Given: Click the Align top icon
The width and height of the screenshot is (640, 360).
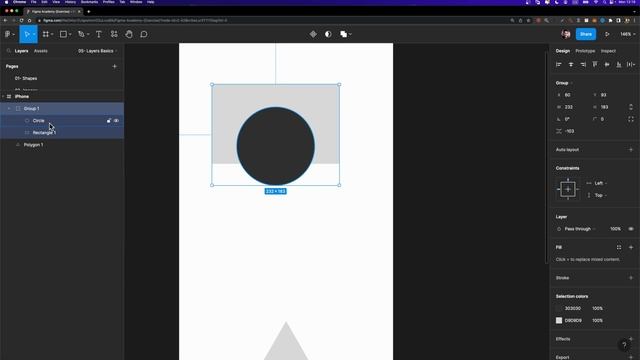Looking at the screenshot, I should [x=595, y=64].
